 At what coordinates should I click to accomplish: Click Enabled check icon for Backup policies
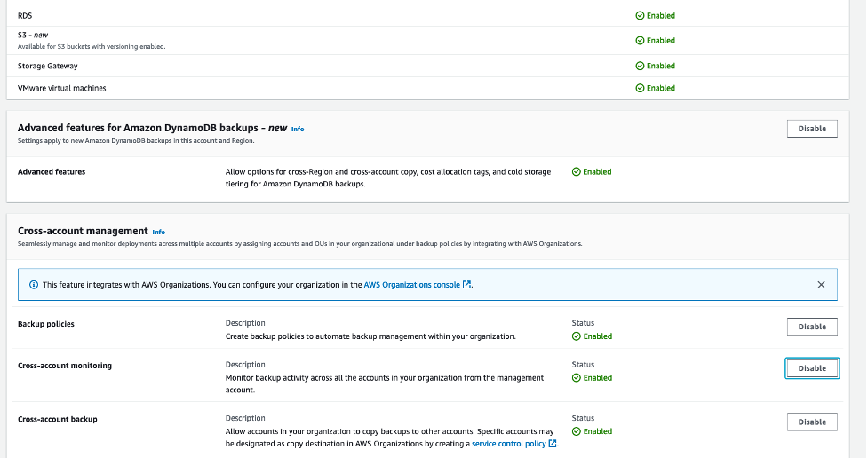(576, 336)
